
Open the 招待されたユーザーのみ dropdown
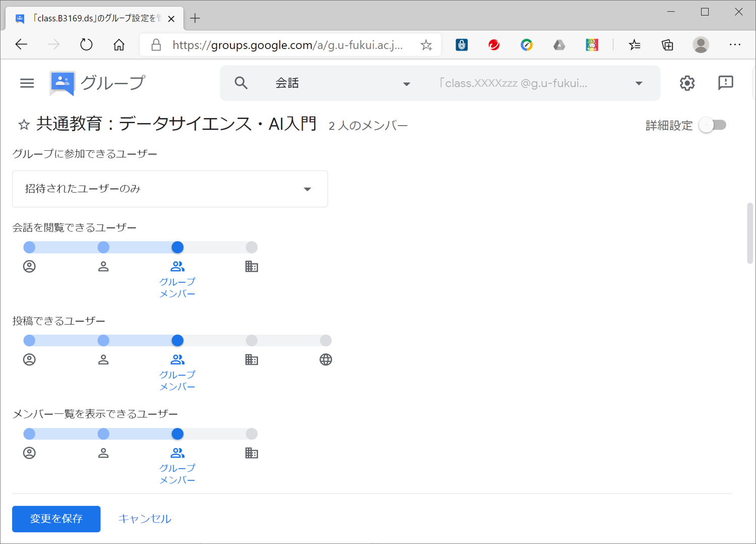170,189
